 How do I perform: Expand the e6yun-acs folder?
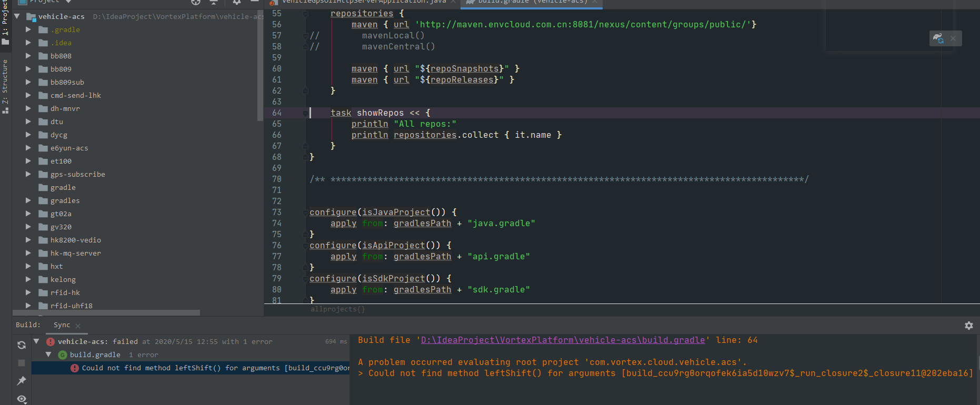pos(28,148)
